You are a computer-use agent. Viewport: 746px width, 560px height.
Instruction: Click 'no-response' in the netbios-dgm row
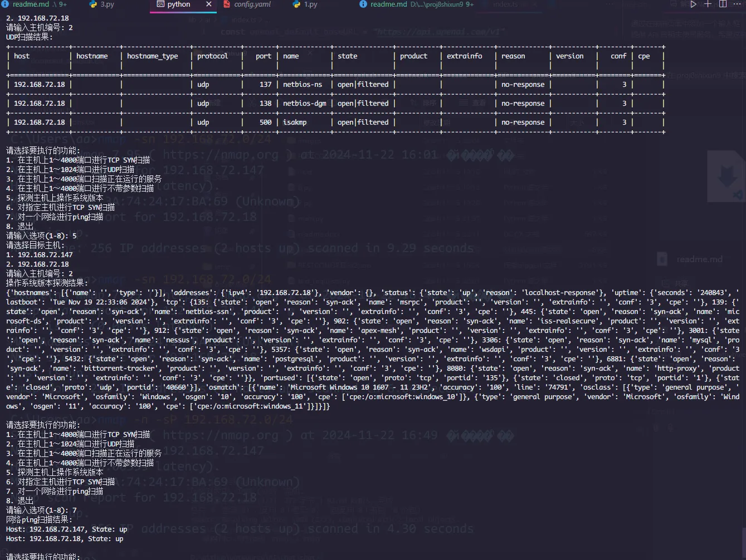tap(523, 104)
